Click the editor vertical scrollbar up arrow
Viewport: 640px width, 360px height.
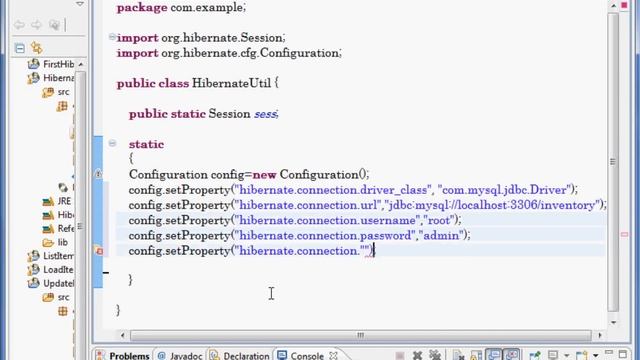click(x=613, y=6)
